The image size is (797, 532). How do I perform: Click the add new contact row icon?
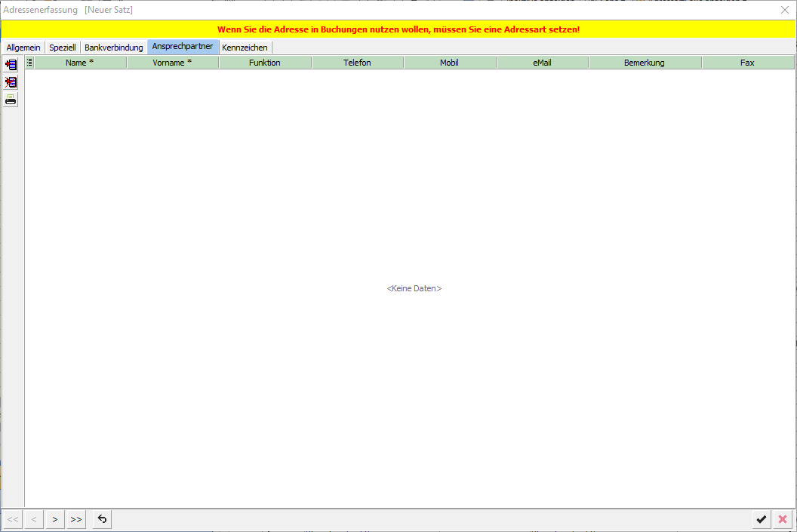coord(11,65)
